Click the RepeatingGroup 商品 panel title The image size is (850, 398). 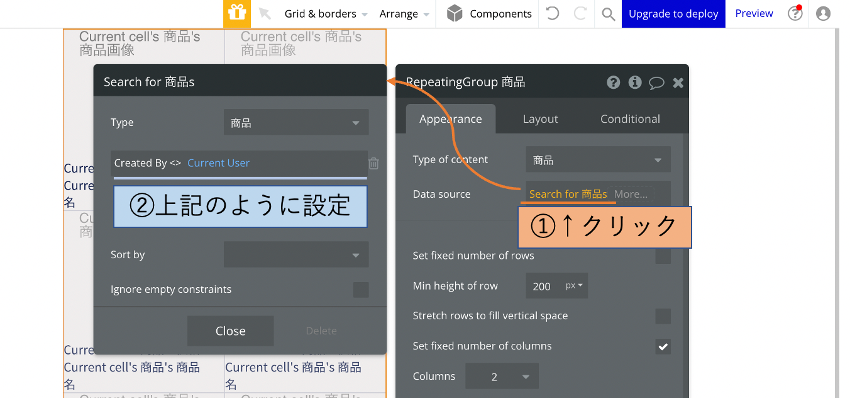465,82
